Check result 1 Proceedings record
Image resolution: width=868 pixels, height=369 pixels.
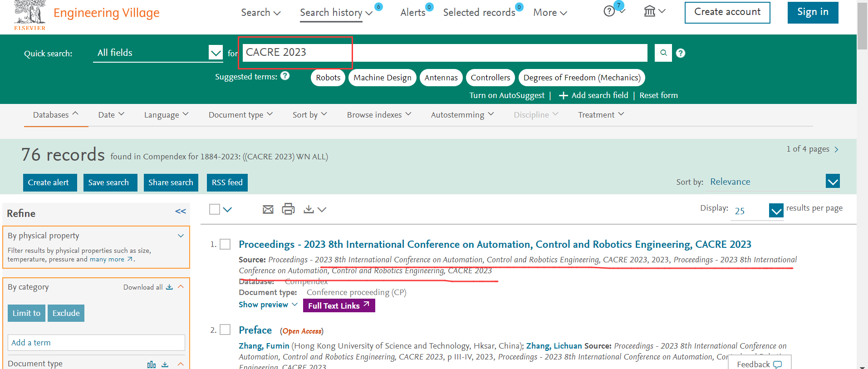[x=225, y=244]
